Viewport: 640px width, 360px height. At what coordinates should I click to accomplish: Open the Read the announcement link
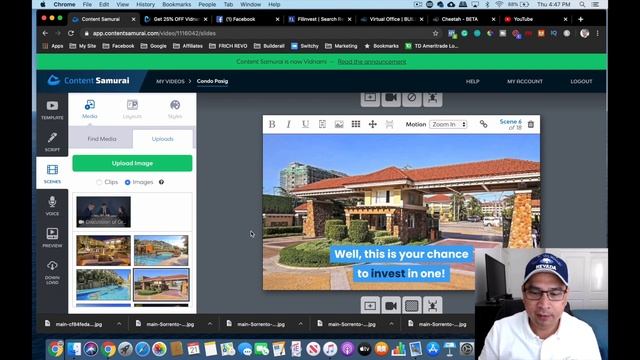click(372, 62)
